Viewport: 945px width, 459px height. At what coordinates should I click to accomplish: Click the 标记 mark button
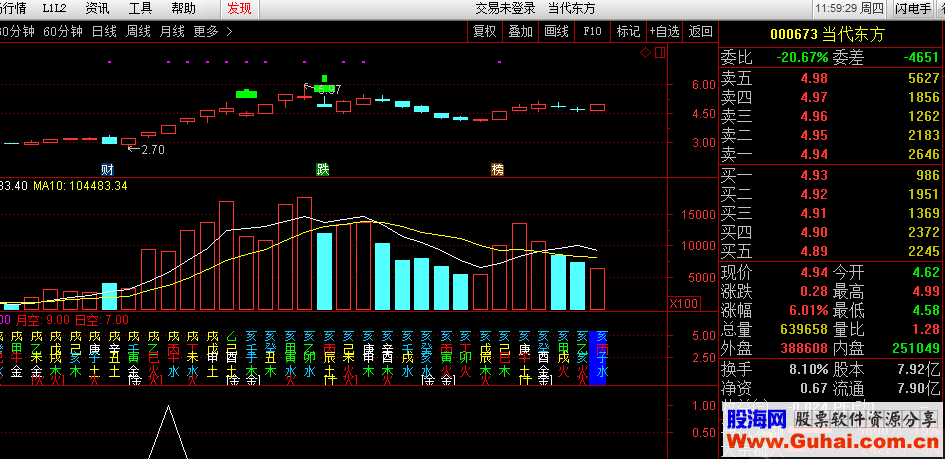[x=628, y=32]
